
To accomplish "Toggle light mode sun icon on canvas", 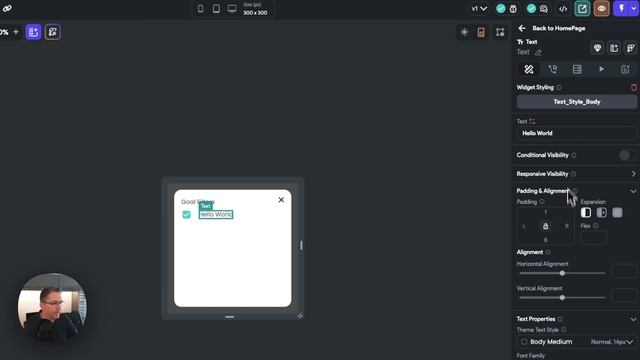I will point(464,32).
